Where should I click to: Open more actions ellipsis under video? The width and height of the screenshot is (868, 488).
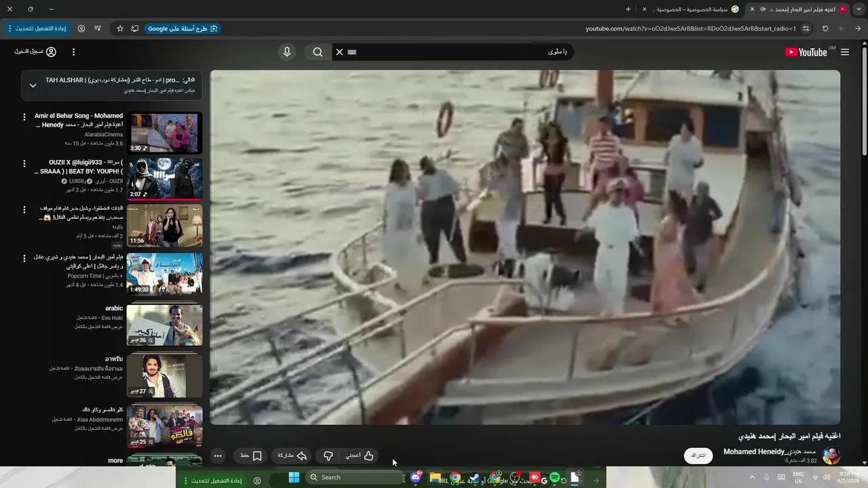pyautogui.click(x=218, y=455)
